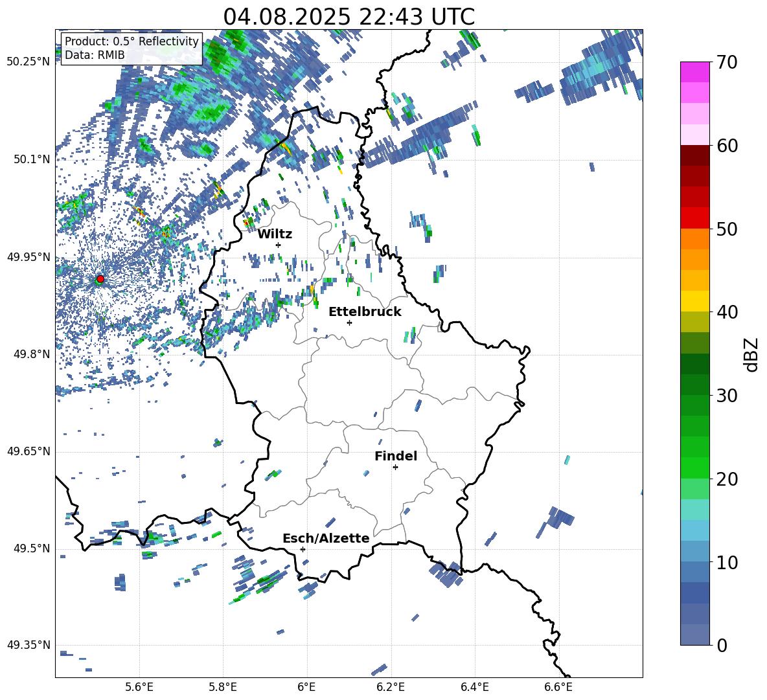The height and width of the screenshot is (700, 767).
Task: Click the Ettelbruck city label
Action: (x=365, y=312)
